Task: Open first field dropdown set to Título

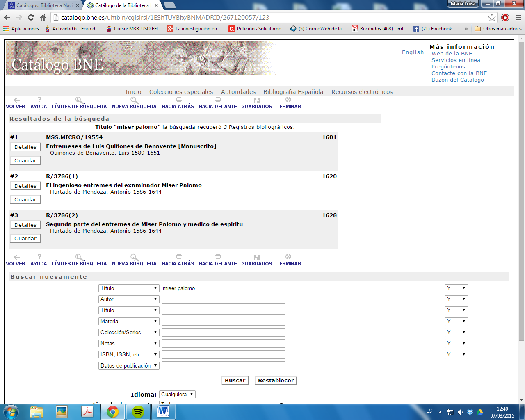Action: (129, 288)
